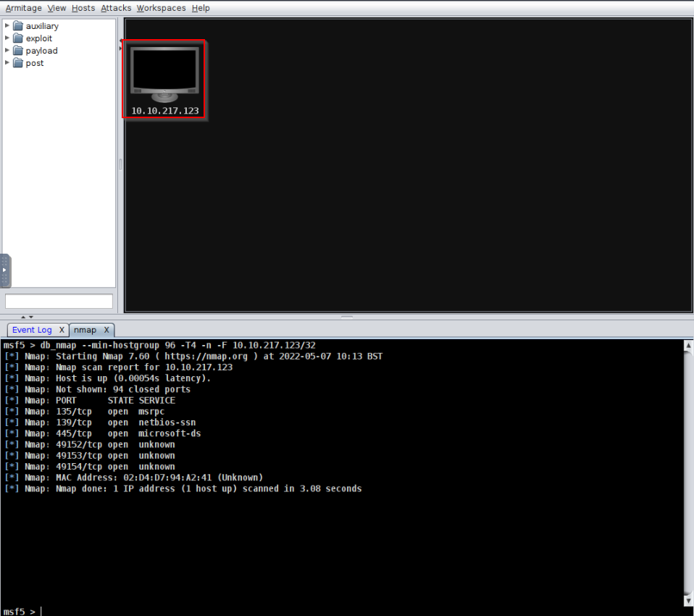
Task: Click the console scrollbar up arrow
Action: 688,346
